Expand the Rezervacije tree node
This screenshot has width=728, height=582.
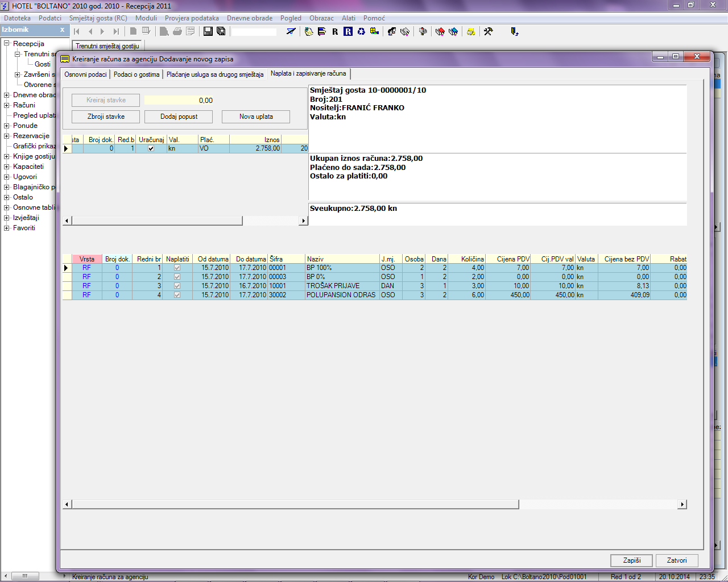click(7, 136)
